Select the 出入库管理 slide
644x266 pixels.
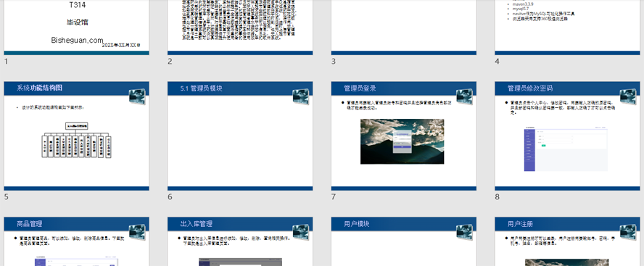(x=240, y=241)
